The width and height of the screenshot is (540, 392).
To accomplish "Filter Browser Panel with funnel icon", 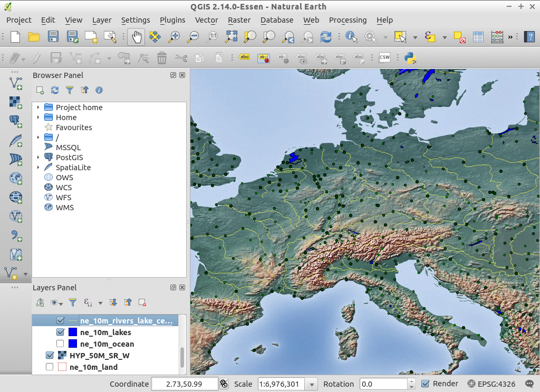I will coord(70,90).
